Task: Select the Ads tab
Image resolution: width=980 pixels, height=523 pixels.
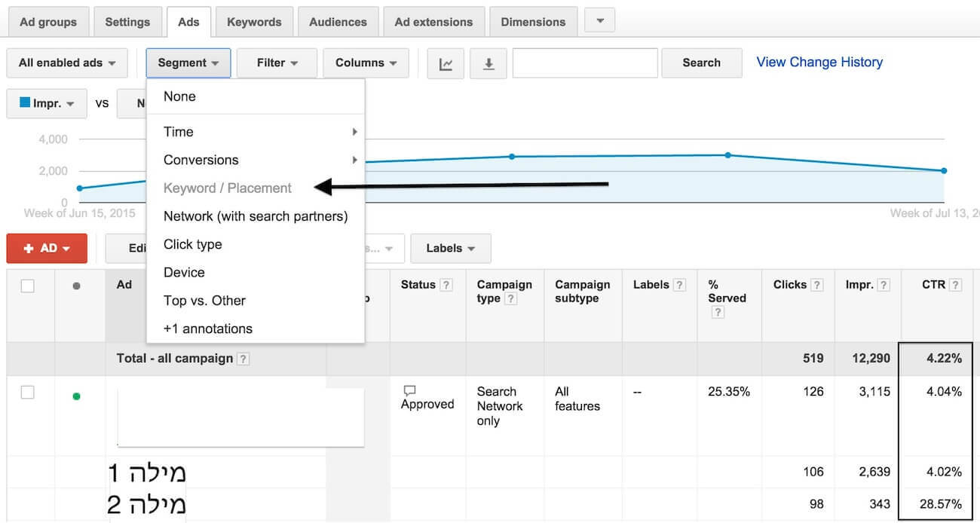Action: 188,22
